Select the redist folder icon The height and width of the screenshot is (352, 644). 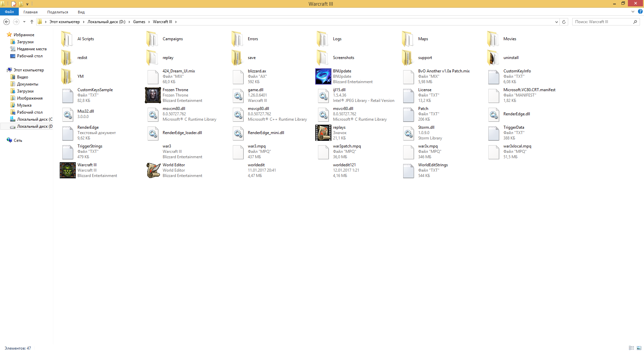click(x=67, y=58)
